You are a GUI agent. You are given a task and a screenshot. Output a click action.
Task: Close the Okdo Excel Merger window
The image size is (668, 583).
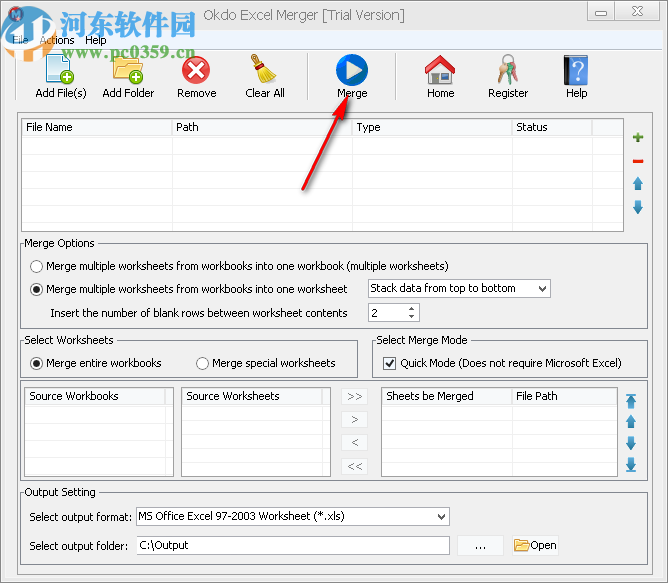tap(637, 12)
